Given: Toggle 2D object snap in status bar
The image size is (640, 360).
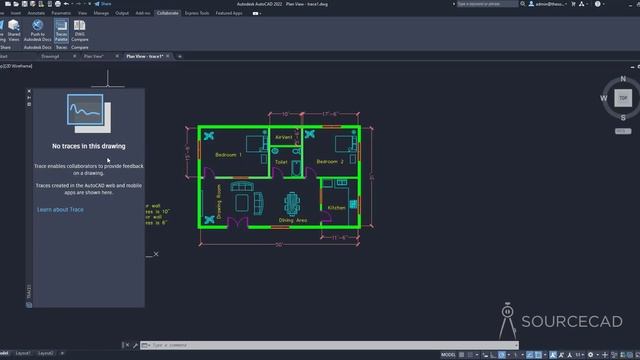Looking at the screenshot, I should tap(538, 355).
